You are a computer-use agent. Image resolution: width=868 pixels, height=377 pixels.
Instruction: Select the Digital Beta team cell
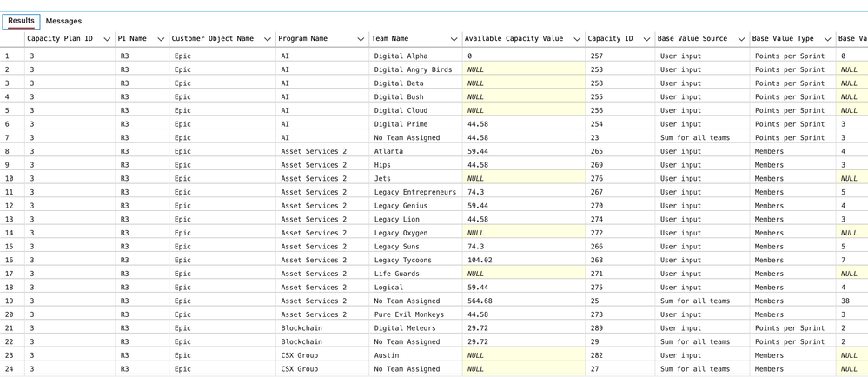click(415, 83)
